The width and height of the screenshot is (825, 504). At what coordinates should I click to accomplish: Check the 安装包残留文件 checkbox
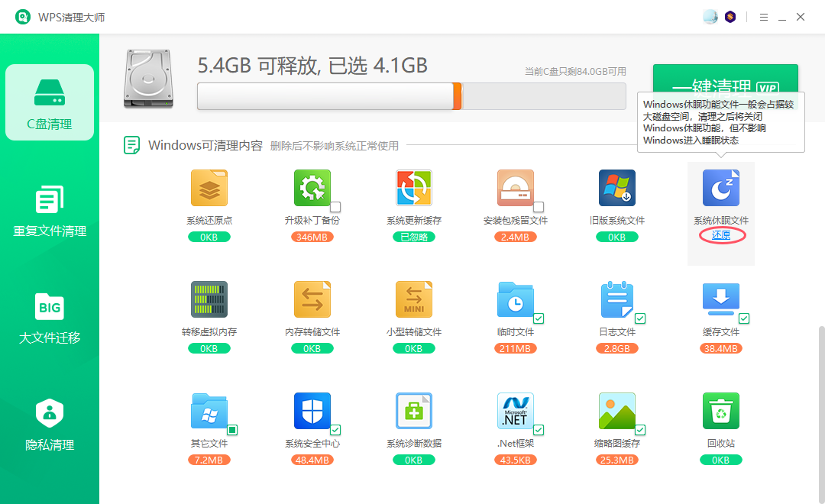539,207
